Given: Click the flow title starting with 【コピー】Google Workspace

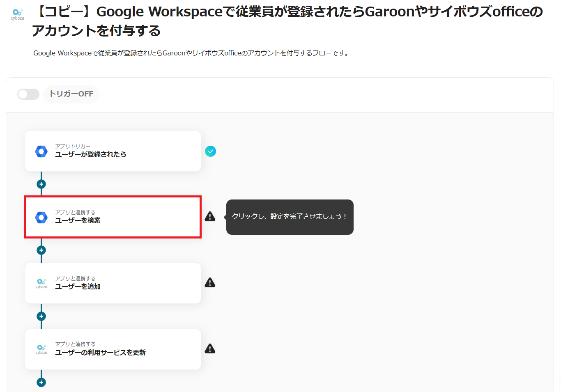Looking at the screenshot, I should click(287, 21).
